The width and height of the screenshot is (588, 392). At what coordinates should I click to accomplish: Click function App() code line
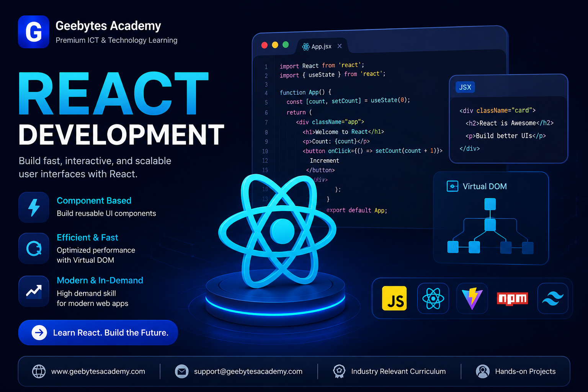pos(305,92)
